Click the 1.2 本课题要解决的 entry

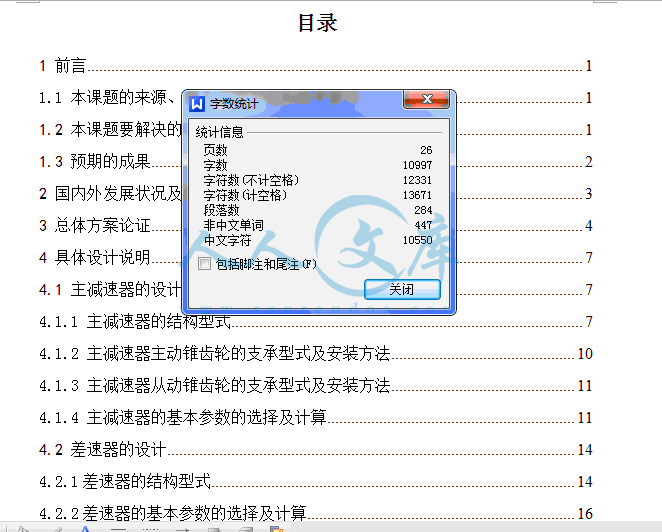tap(110, 130)
